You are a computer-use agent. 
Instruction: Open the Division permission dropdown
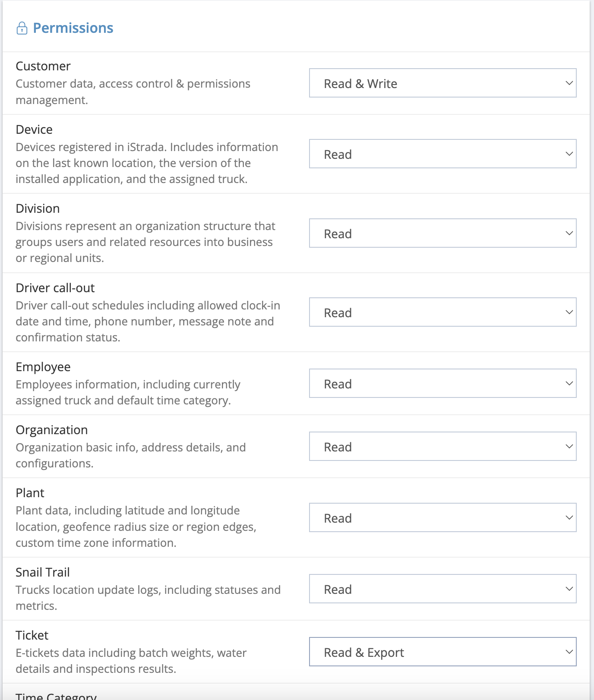click(x=442, y=233)
